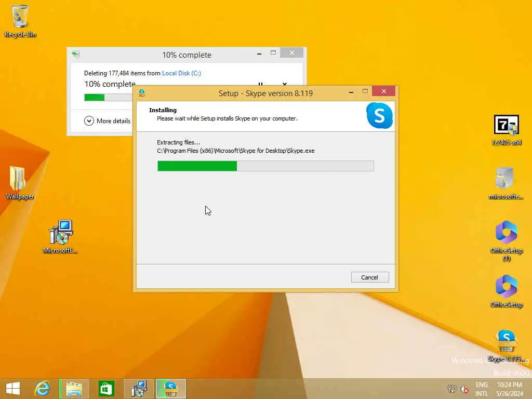Select the MicrosoftE... installer desktop icon
The image size is (532, 399).
click(60, 236)
